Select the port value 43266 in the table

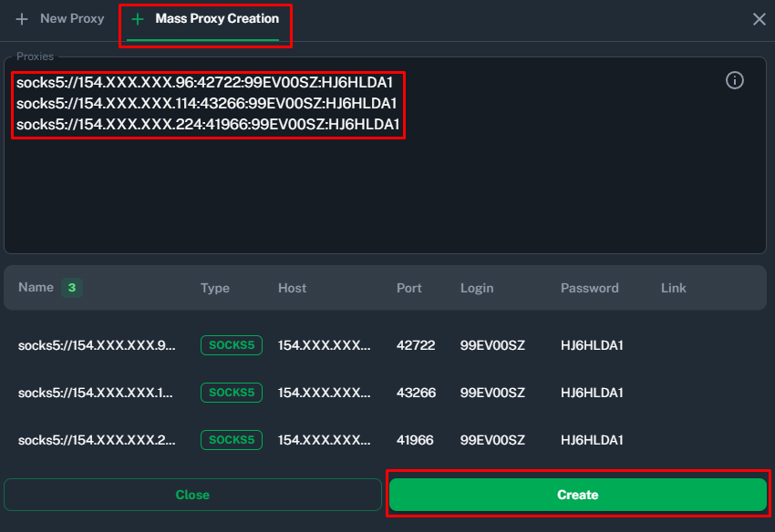tap(416, 393)
